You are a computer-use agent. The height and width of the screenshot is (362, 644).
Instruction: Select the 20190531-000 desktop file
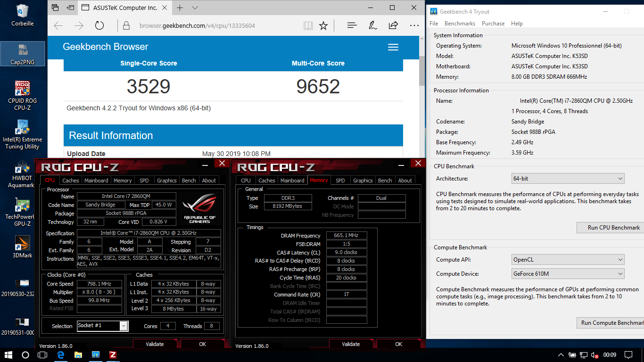(17, 326)
